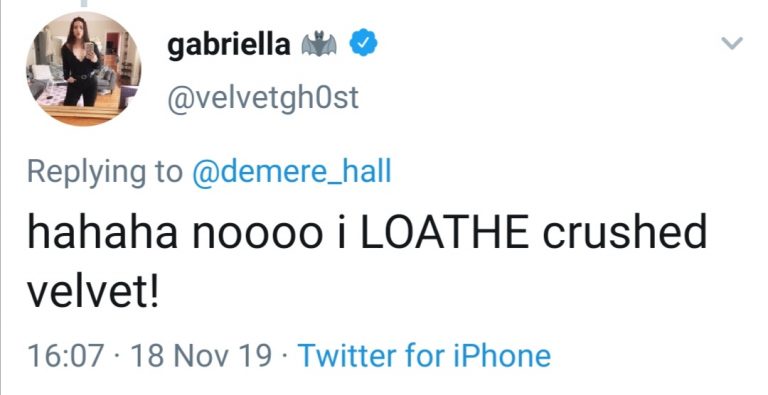Click the thread connector line above the avatar

pos(84,3)
